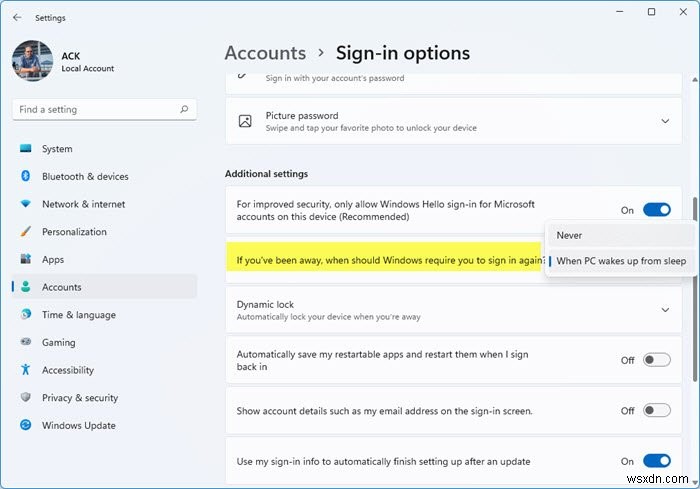
Task: Open Accessibility label in sidebar
Action: (x=68, y=370)
